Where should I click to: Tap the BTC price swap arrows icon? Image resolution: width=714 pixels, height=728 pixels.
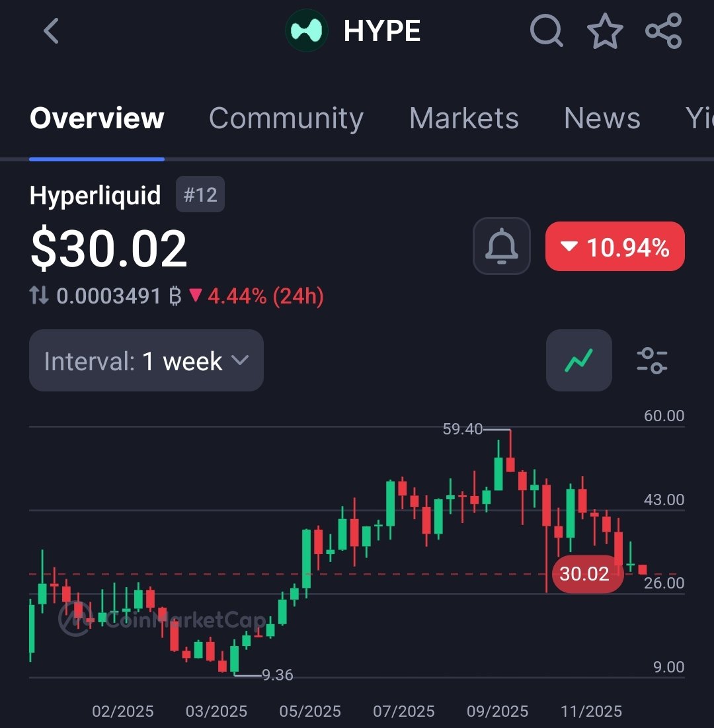click(x=40, y=296)
